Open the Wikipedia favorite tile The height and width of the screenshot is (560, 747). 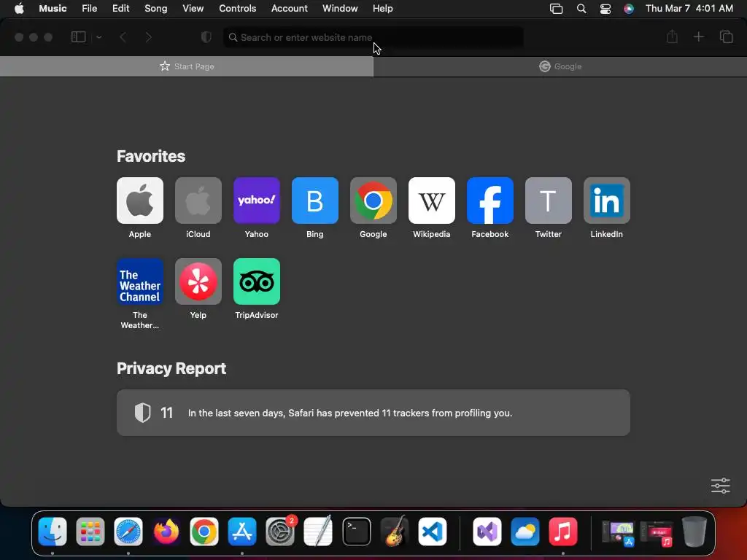click(432, 201)
